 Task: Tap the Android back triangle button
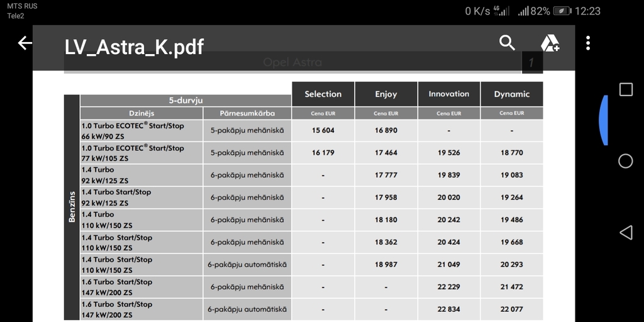[626, 233]
